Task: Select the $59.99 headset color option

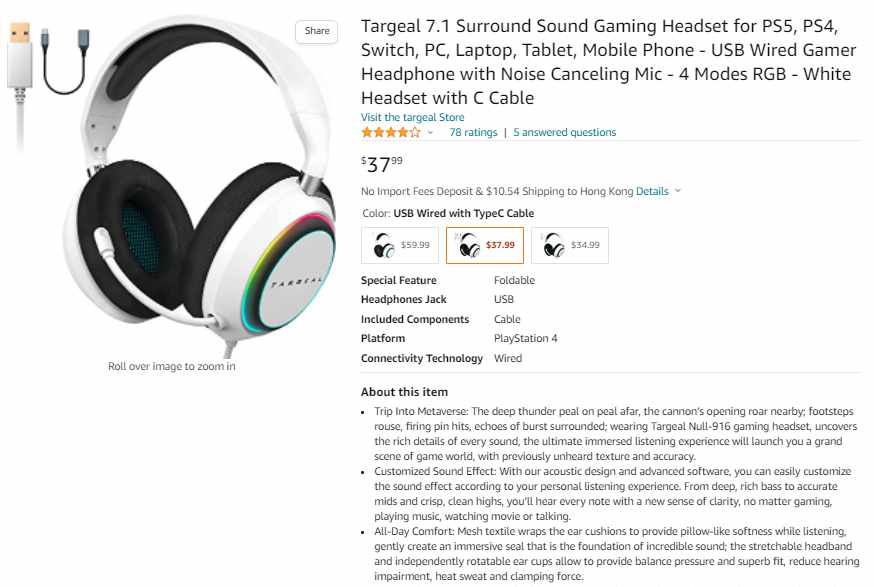Action: (400, 245)
